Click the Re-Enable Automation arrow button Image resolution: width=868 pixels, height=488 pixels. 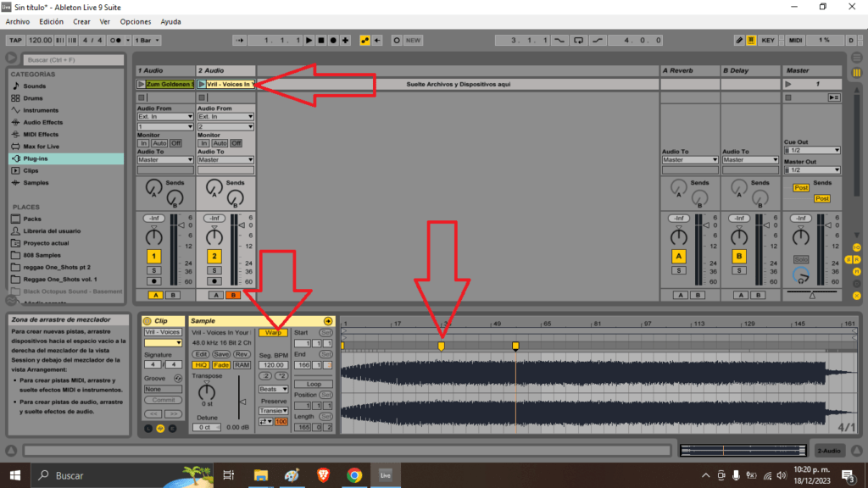point(377,41)
